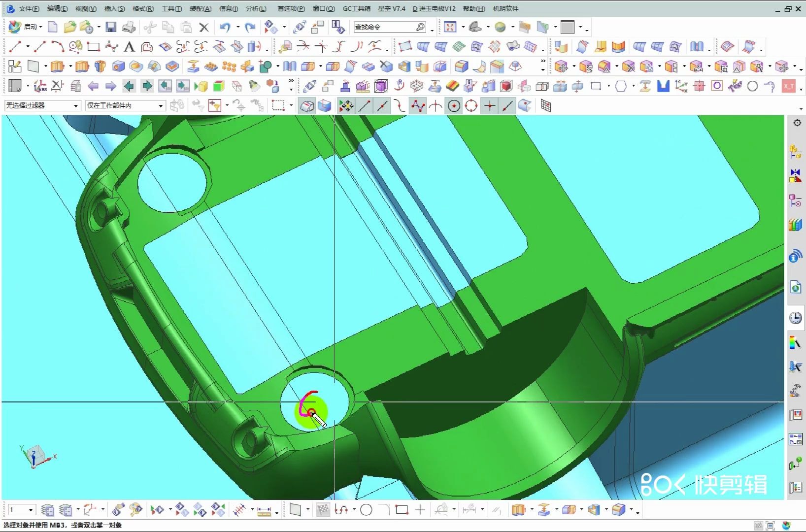Expand the feature toolbar overflow chevron
Image resolution: width=806 pixels, height=532 pixels.
tap(543, 62)
